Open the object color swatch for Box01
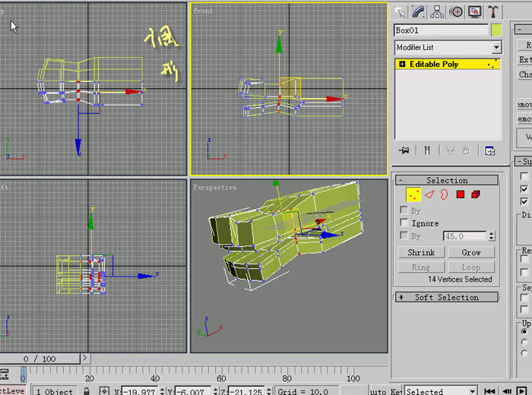 (496, 30)
